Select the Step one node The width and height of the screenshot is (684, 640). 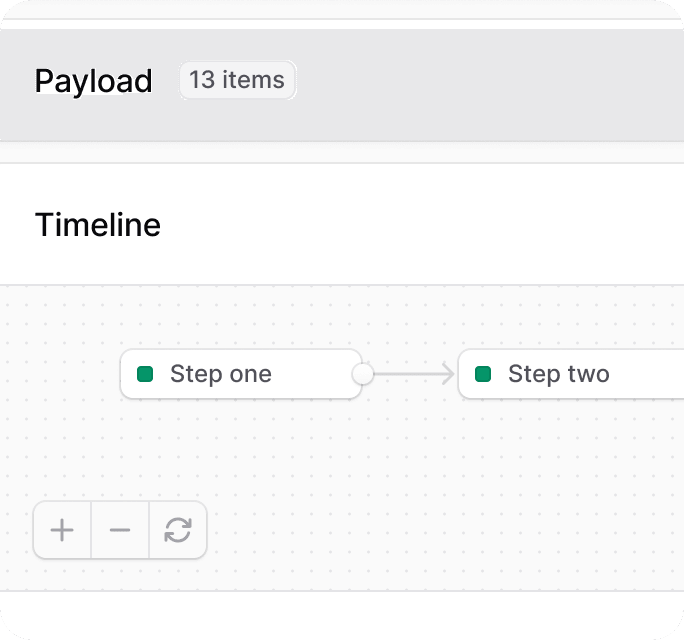241,374
